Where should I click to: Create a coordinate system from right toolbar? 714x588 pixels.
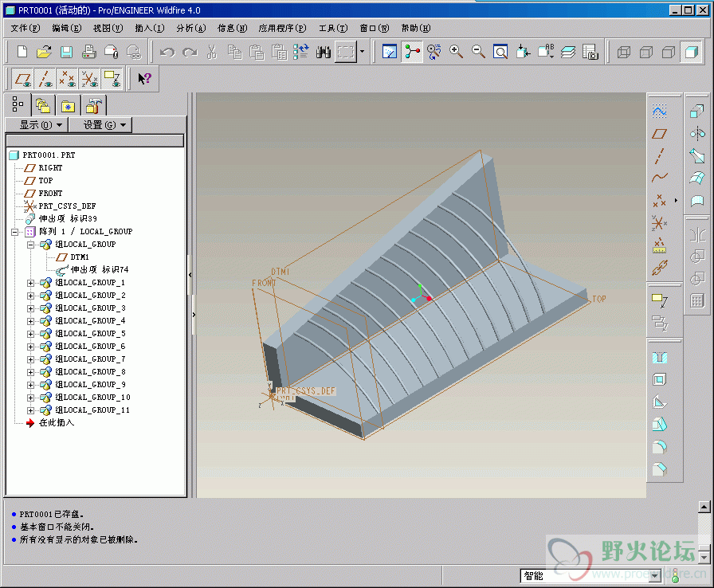(659, 223)
